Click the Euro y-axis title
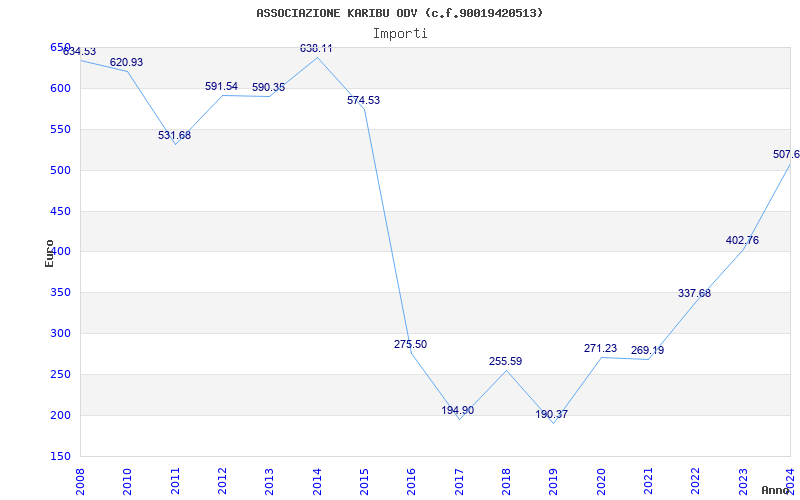 [49, 253]
